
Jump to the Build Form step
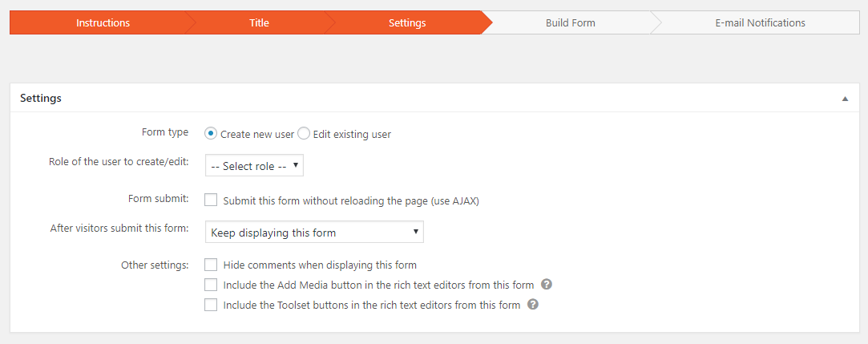(x=570, y=22)
